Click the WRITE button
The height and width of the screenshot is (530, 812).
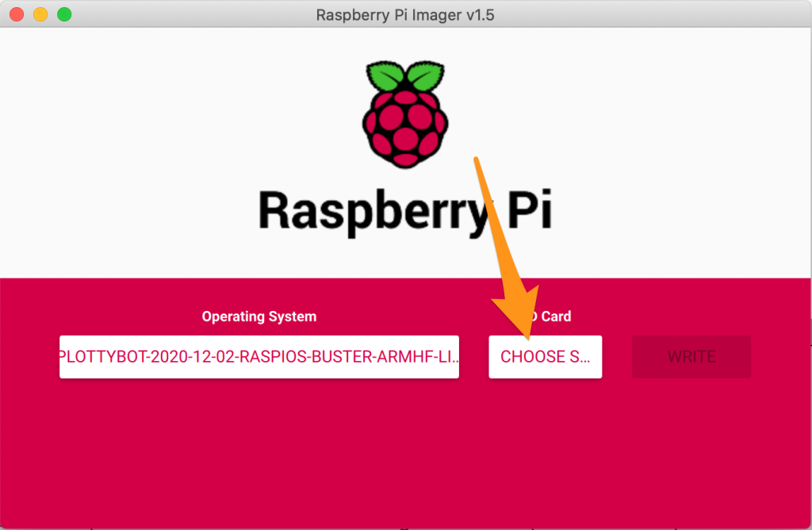tap(691, 357)
